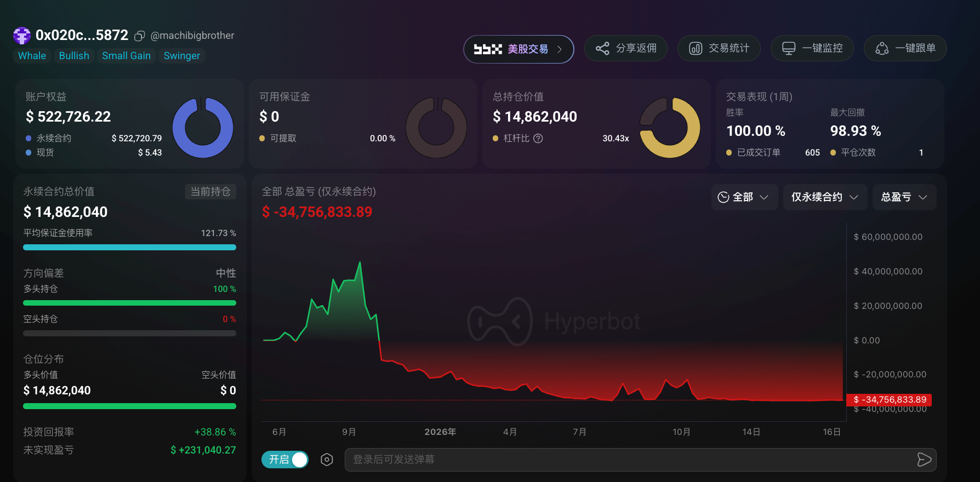The image size is (980, 482).
Task: Send the danmaku message arrow
Action: click(924, 460)
